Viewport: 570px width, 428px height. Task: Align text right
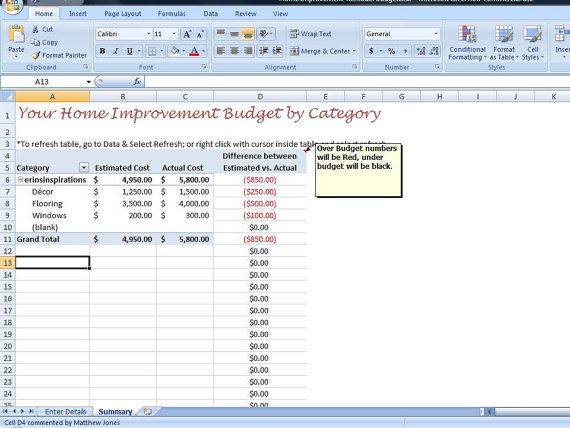click(x=248, y=51)
